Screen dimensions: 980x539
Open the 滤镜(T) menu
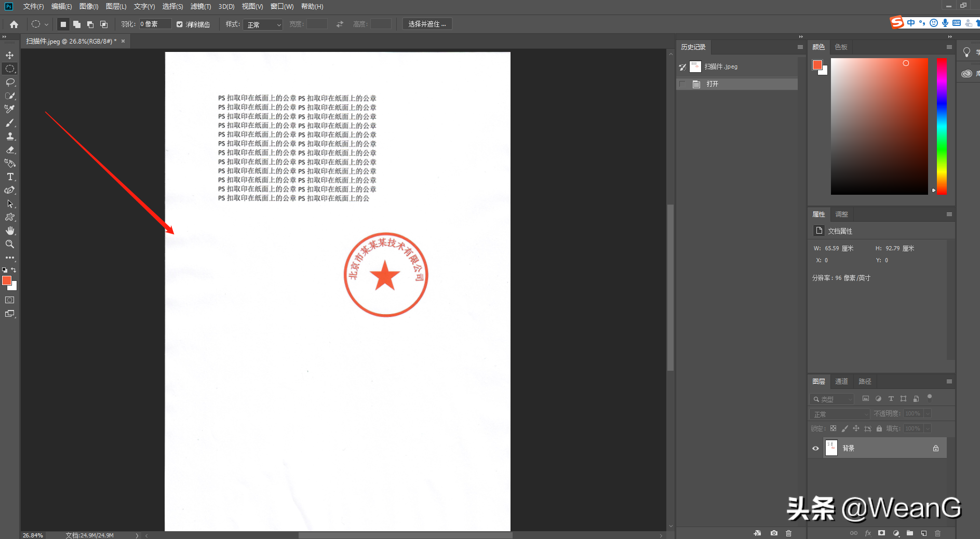pyautogui.click(x=200, y=6)
